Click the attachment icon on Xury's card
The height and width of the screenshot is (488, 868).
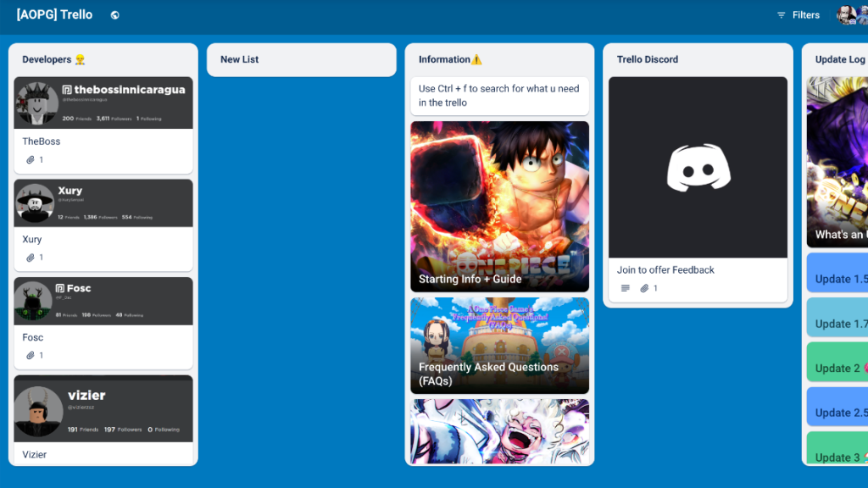click(32, 257)
